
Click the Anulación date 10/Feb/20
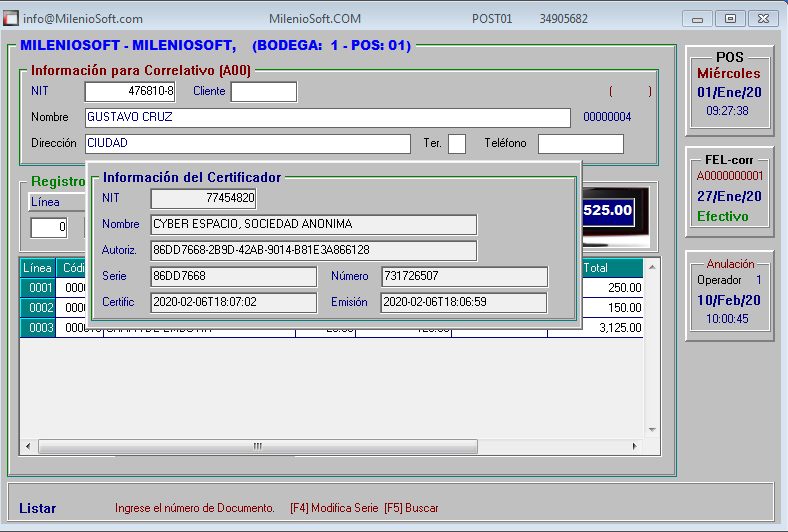point(729,300)
